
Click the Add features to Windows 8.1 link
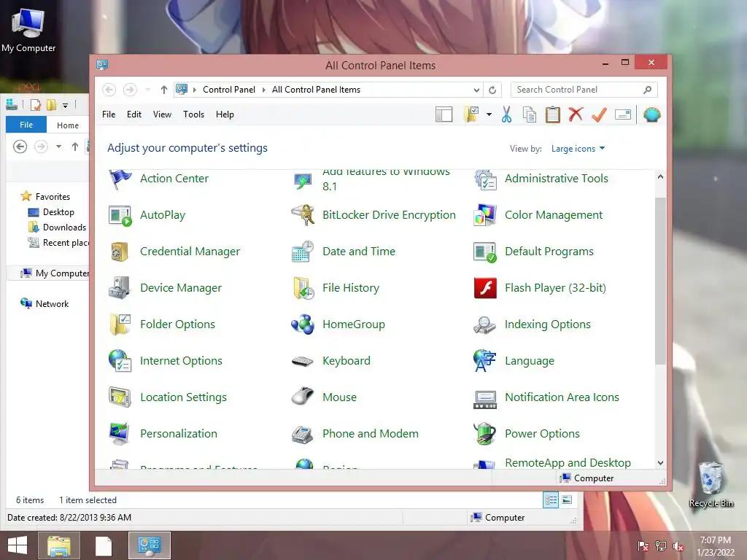[x=386, y=179]
